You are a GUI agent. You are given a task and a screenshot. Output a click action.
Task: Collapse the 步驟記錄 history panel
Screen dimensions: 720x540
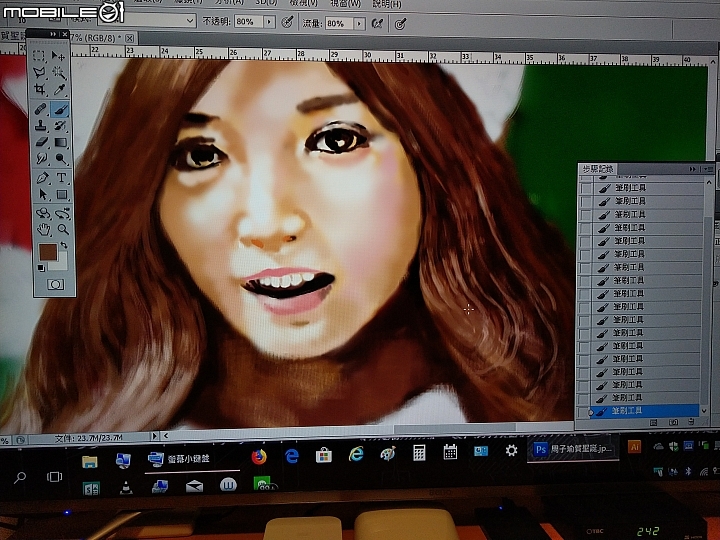click(693, 169)
